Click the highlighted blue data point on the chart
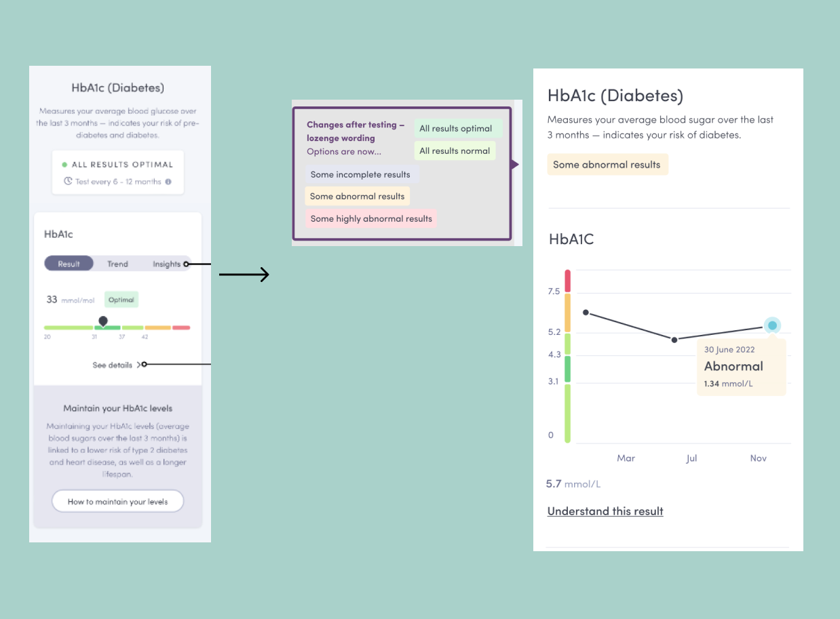 coord(772,325)
